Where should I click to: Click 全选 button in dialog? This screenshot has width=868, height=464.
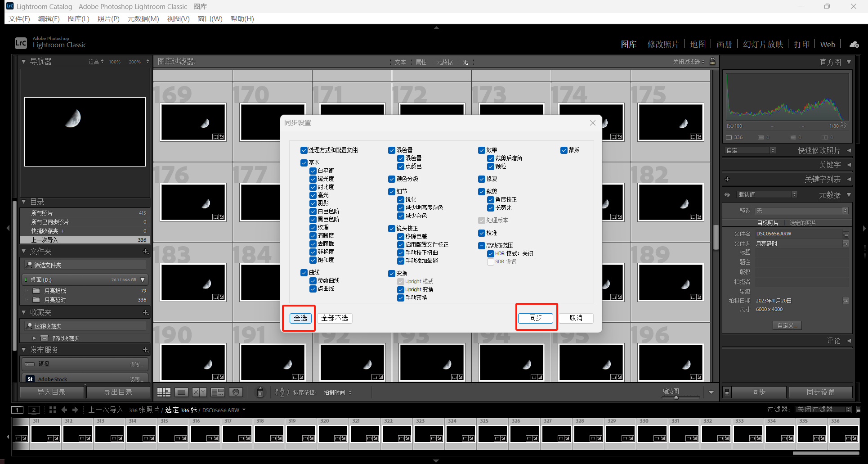coord(300,318)
